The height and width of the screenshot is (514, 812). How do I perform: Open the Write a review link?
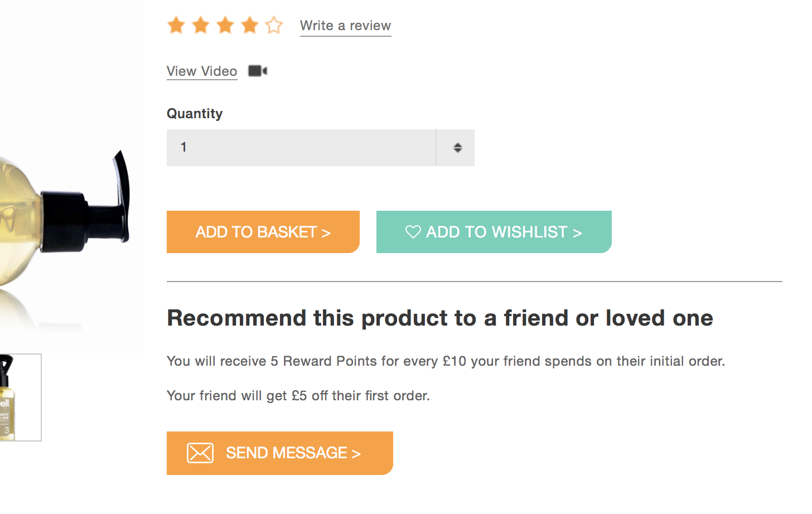(x=345, y=26)
